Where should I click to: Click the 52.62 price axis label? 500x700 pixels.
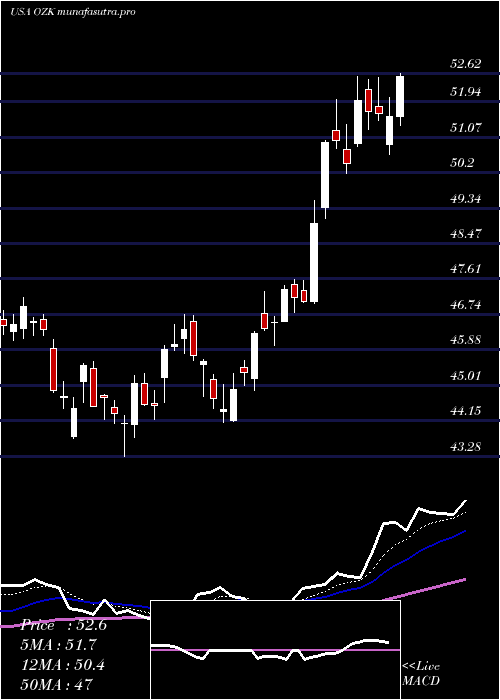click(x=466, y=64)
